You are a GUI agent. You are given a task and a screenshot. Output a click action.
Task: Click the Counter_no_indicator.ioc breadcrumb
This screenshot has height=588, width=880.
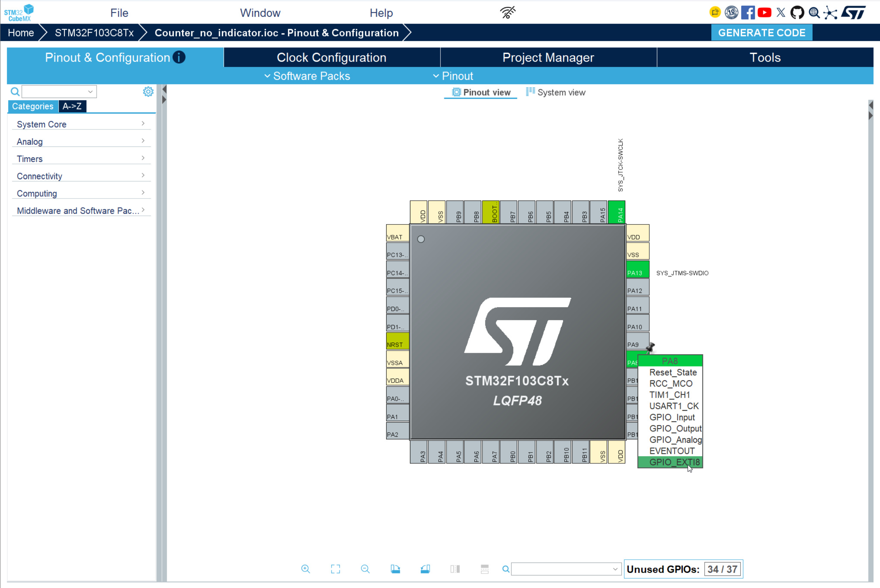(277, 33)
